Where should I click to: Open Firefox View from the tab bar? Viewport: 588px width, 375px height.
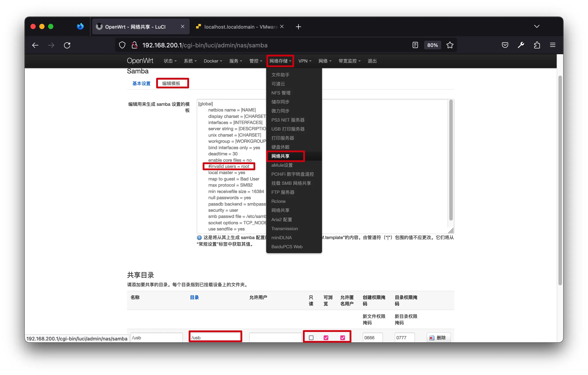[x=80, y=26]
